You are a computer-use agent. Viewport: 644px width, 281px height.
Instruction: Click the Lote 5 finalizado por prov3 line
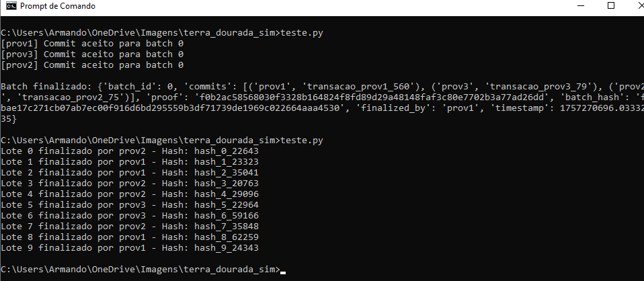coord(130,204)
